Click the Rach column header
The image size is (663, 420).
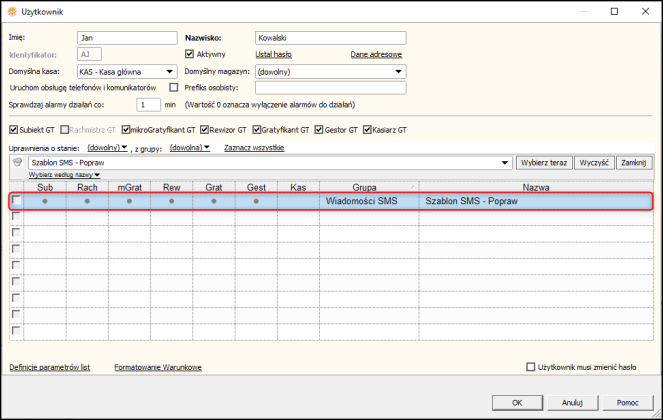click(x=87, y=187)
